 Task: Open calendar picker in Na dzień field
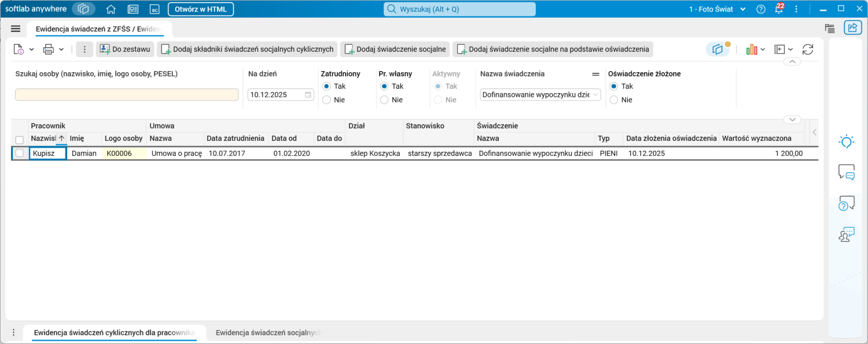click(308, 95)
